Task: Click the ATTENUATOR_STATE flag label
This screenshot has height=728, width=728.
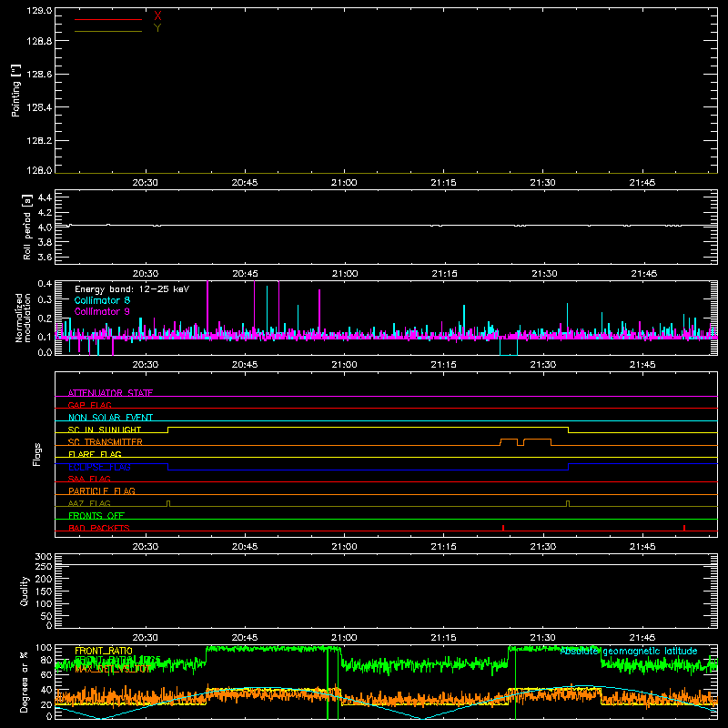Action: (x=110, y=393)
